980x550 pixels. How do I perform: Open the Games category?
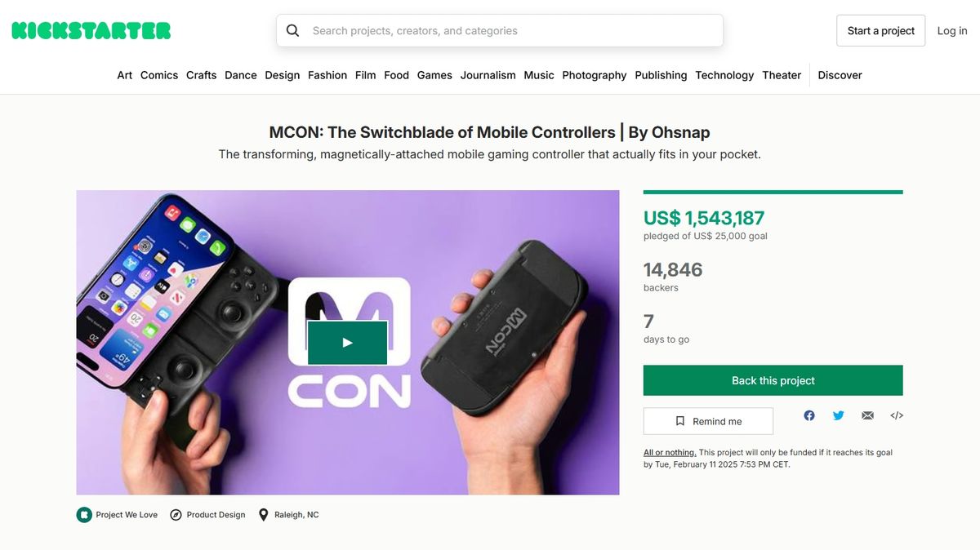point(434,75)
